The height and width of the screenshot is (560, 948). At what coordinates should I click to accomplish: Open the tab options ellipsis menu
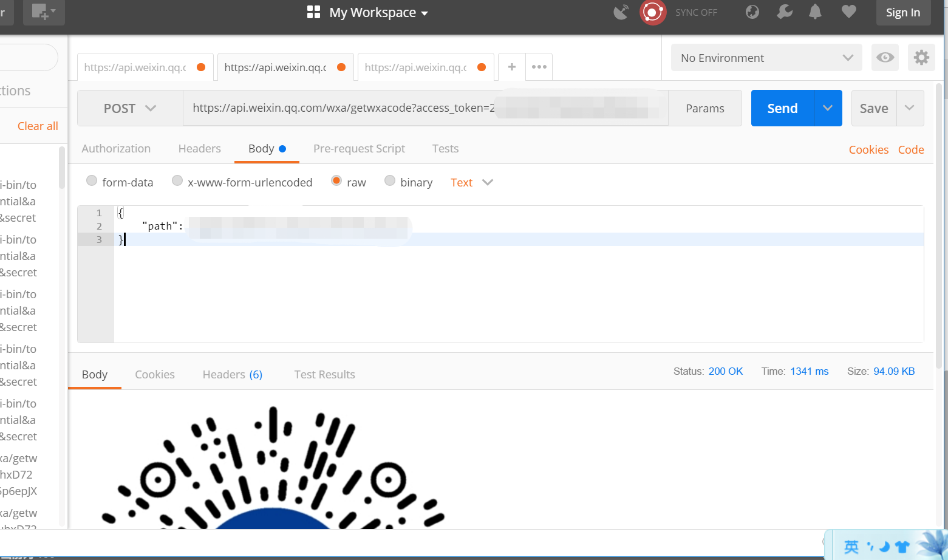coord(539,67)
